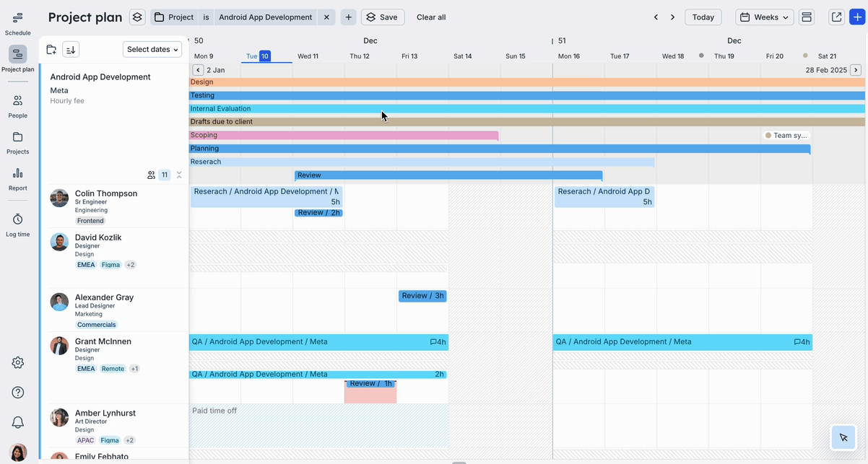The image size is (868, 464).
Task: Go to the Report page
Action: [17, 178]
